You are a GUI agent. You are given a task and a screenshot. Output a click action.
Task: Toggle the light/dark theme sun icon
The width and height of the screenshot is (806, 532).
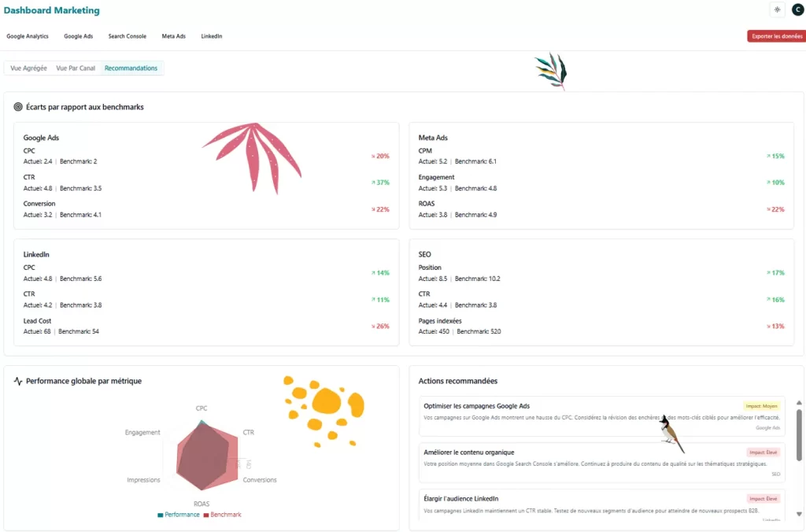point(777,10)
